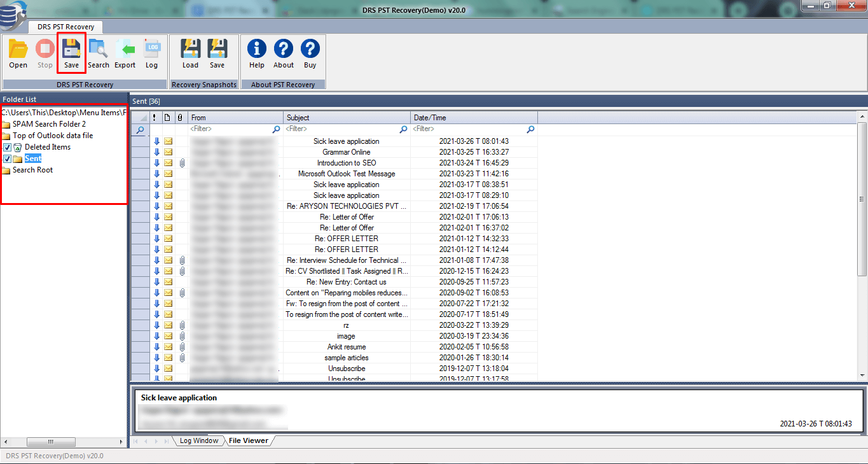Click envelope icon of Grammar Online row

pyautogui.click(x=169, y=152)
